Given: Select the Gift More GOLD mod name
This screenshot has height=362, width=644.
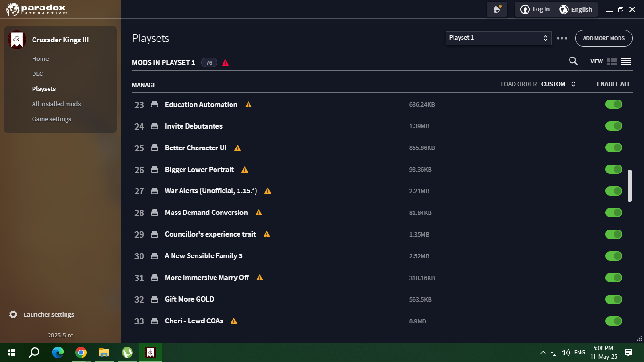Looking at the screenshot, I should 190,299.
